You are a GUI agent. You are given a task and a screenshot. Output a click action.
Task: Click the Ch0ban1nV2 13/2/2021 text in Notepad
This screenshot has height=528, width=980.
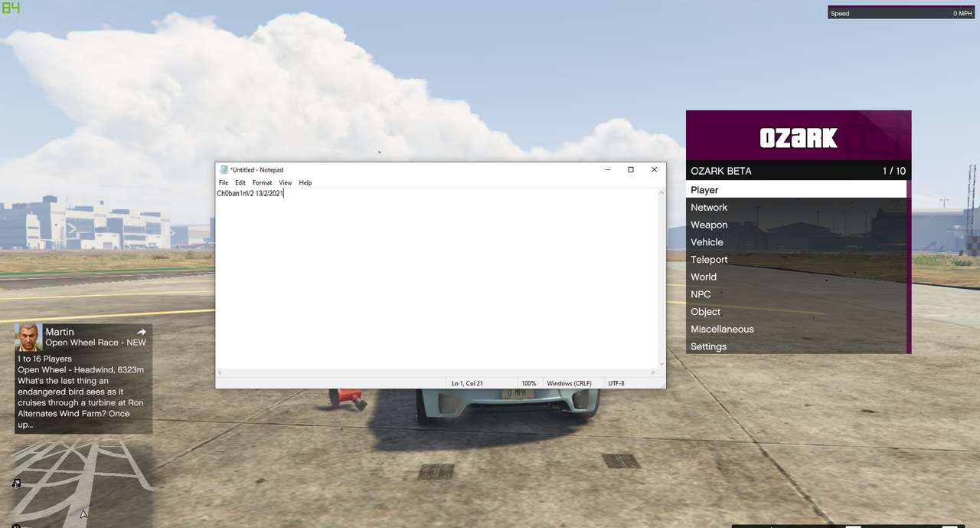pyautogui.click(x=250, y=194)
